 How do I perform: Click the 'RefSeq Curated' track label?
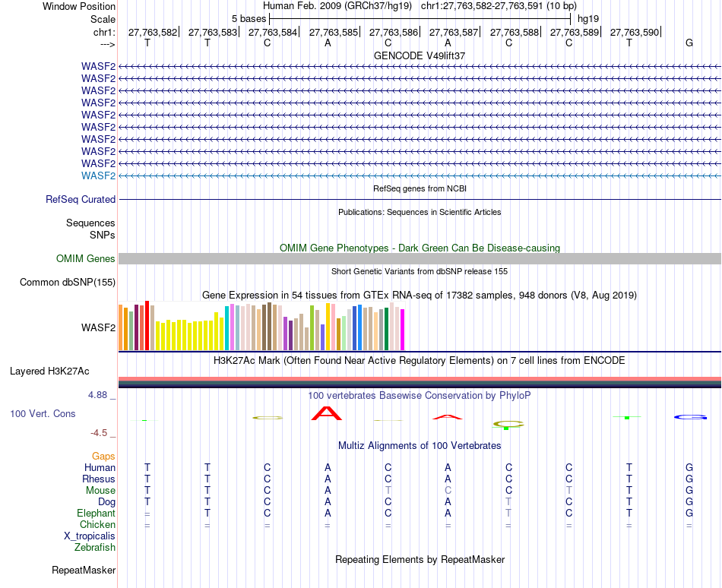pos(81,199)
